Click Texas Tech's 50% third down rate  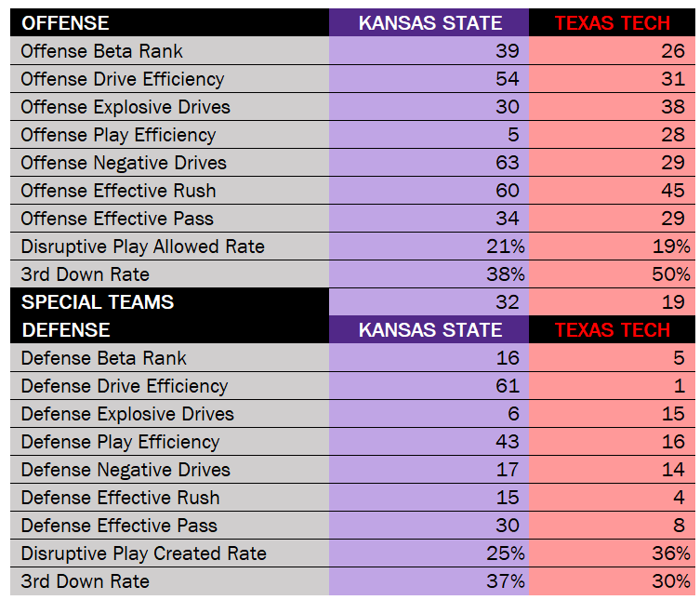tap(670, 274)
